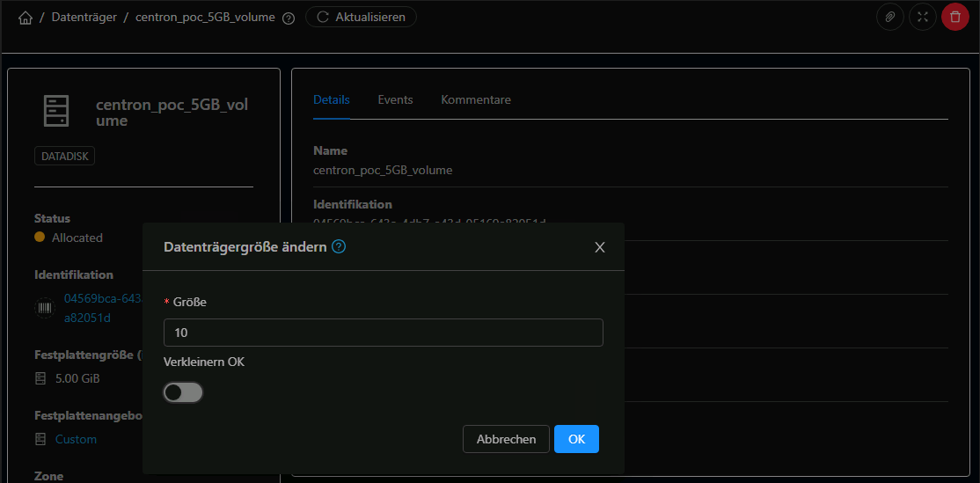Click the paperclip attach icon
This screenshot has height=483, width=980.
pyautogui.click(x=890, y=17)
